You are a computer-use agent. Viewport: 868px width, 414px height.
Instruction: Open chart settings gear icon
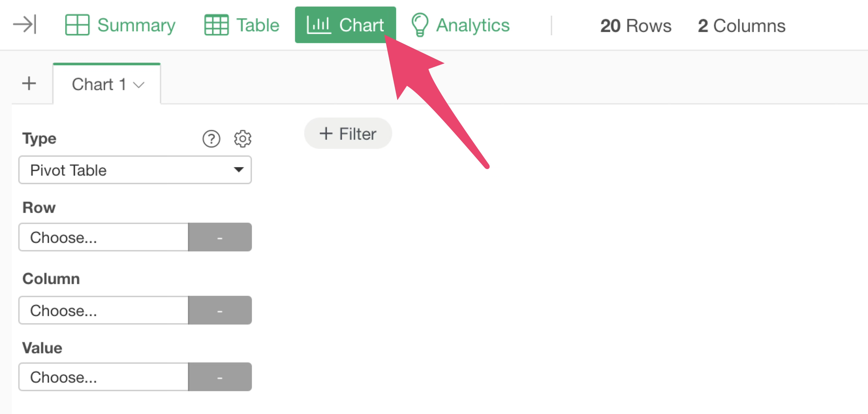click(x=242, y=138)
